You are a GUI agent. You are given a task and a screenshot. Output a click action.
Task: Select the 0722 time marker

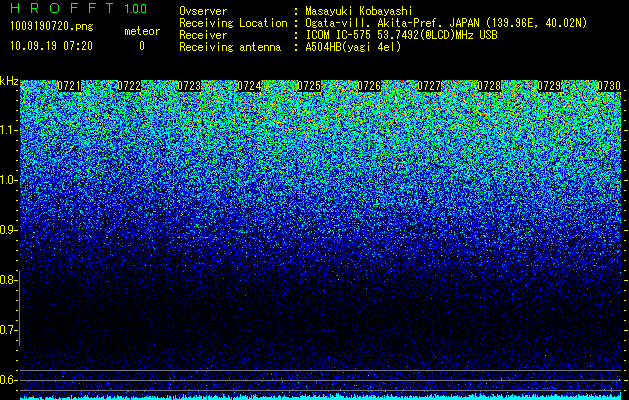pyautogui.click(x=129, y=86)
